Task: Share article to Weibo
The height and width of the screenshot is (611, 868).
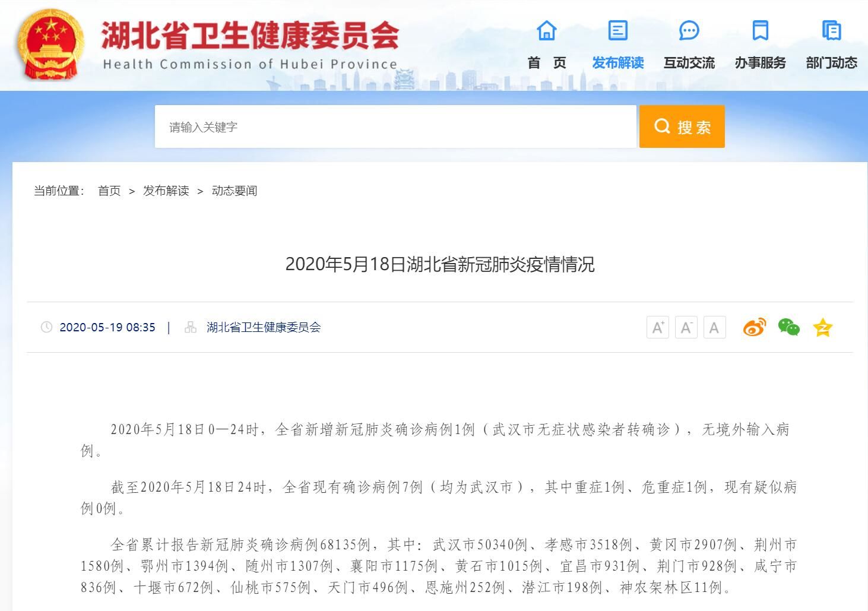Action: coord(754,327)
